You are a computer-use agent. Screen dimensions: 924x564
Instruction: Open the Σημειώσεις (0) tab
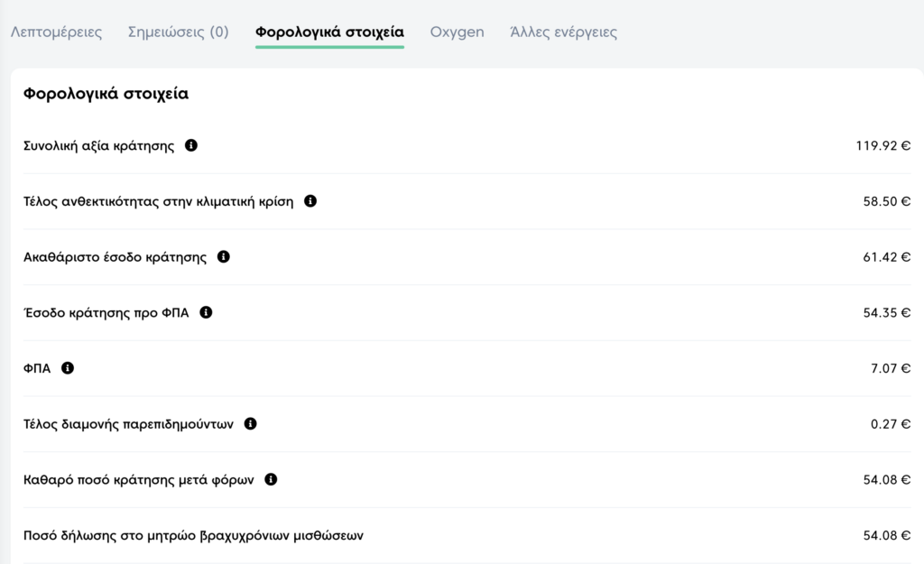[x=178, y=32]
